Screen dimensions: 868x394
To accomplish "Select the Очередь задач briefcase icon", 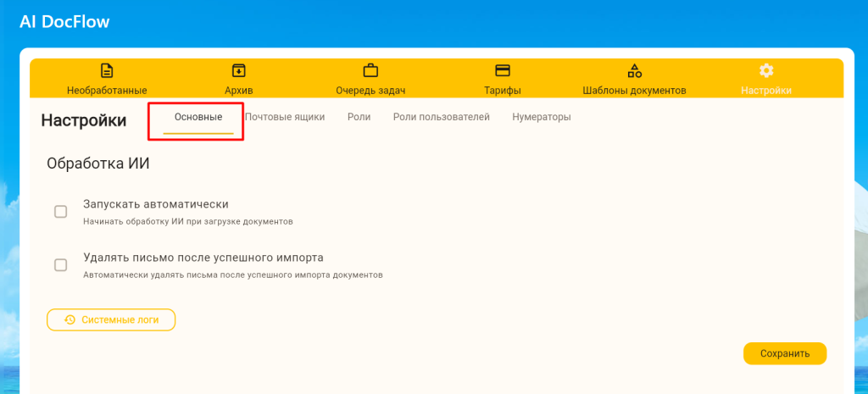I will pyautogui.click(x=370, y=70).
